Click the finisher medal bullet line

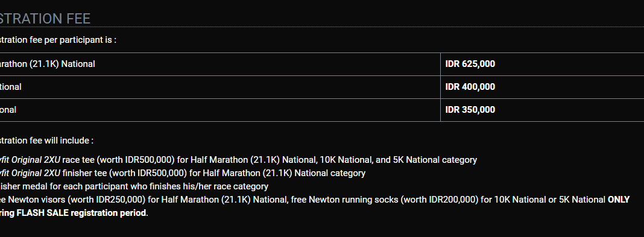pyautogui.click(x=134, y=186)
